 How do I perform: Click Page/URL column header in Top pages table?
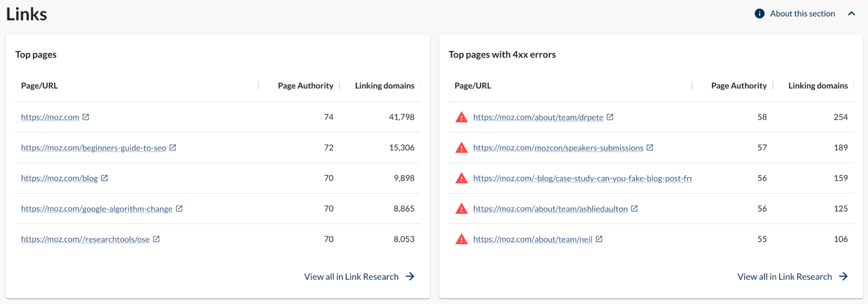point(40,86)
